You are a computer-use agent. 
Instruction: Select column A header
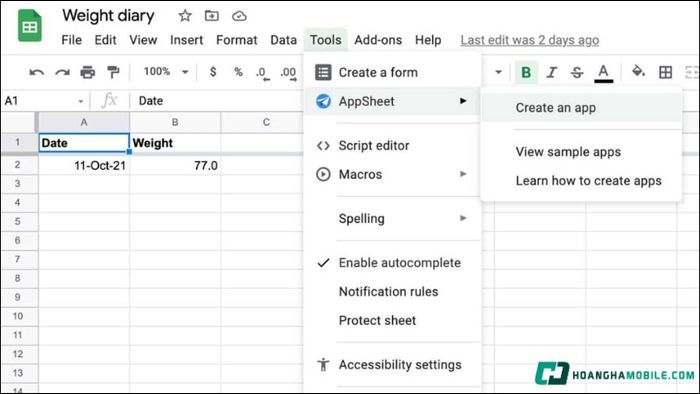pos(84,122)
